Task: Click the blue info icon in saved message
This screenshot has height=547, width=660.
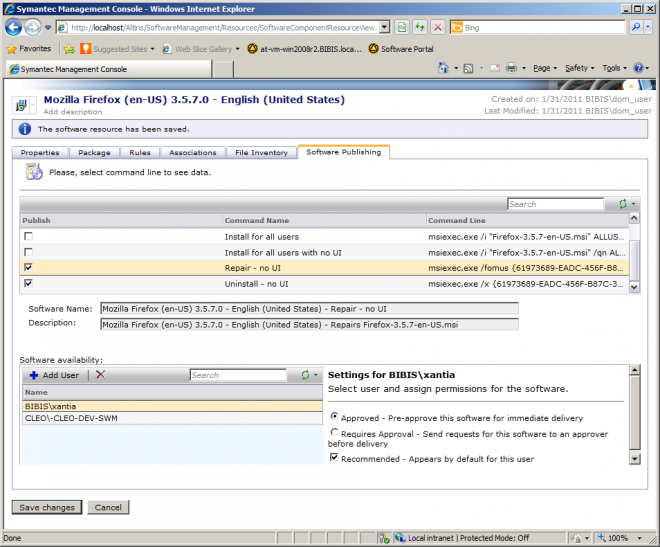Action: click(25, 129)
